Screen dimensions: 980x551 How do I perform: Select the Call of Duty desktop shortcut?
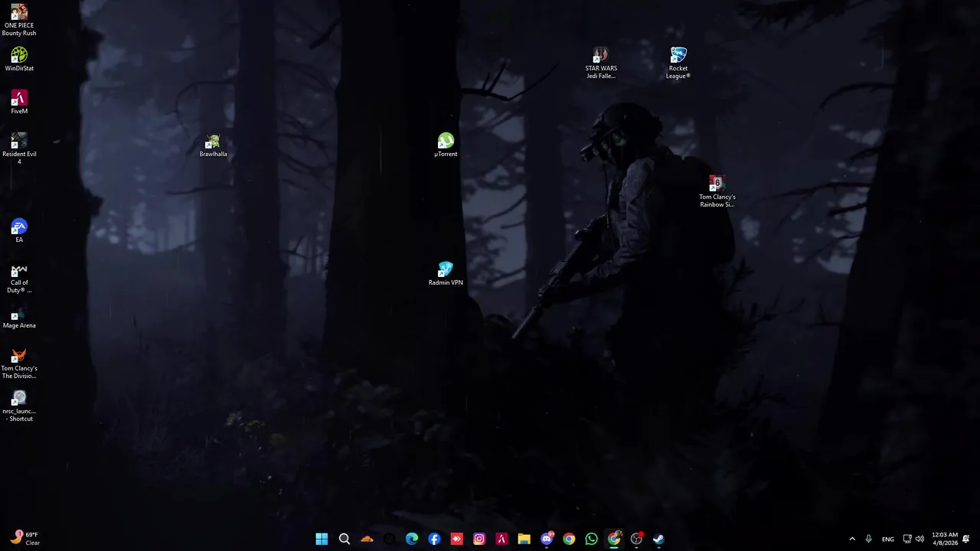coord(19,279)
